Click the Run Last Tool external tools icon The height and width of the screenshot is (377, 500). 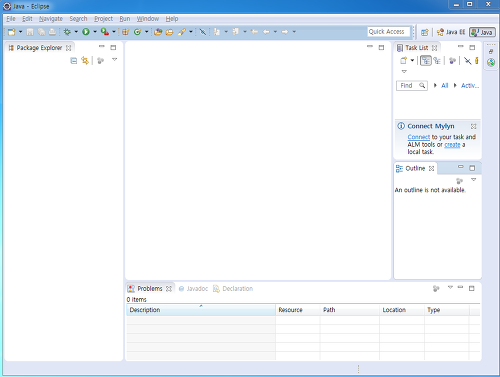click(x=105, y=32)
